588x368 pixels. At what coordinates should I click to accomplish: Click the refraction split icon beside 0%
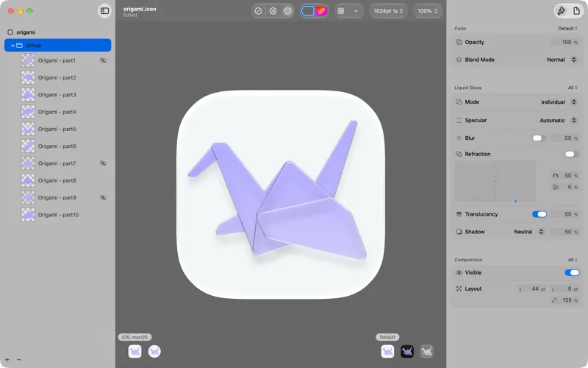(556, 187)
